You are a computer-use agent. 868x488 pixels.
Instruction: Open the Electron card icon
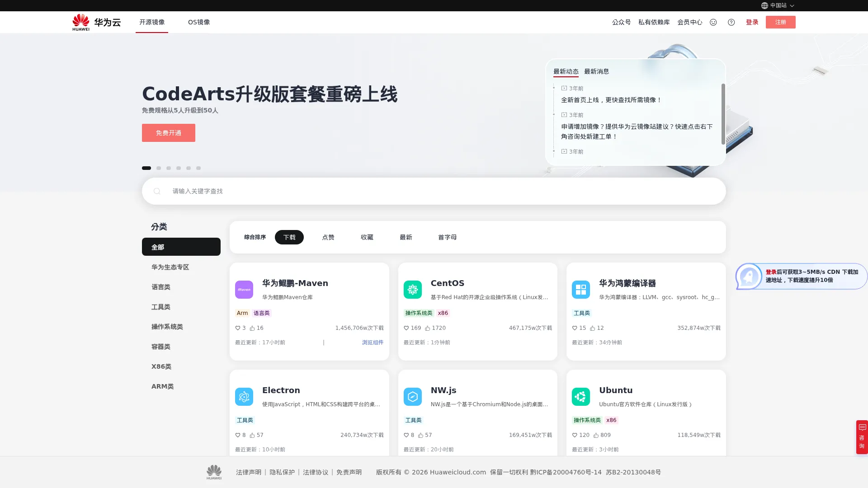244,397
